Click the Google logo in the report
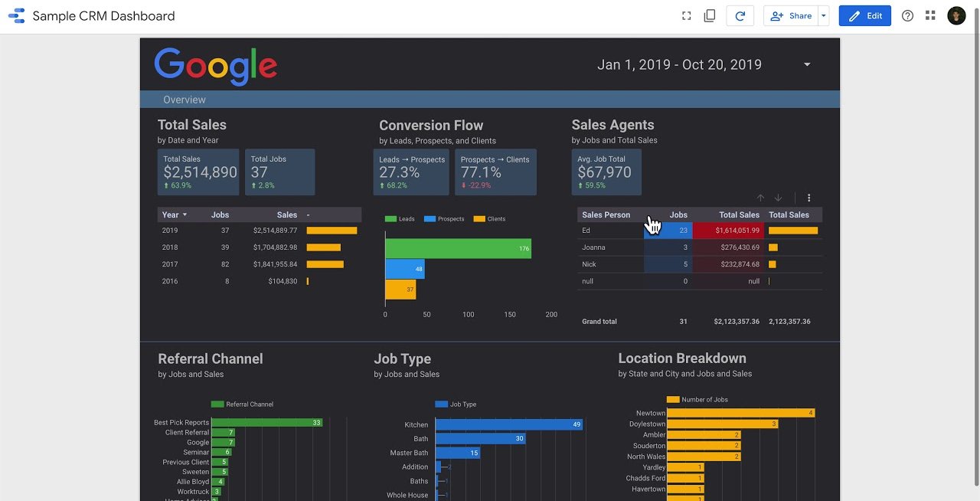This screenshot has width=980, height=501. 216,67
